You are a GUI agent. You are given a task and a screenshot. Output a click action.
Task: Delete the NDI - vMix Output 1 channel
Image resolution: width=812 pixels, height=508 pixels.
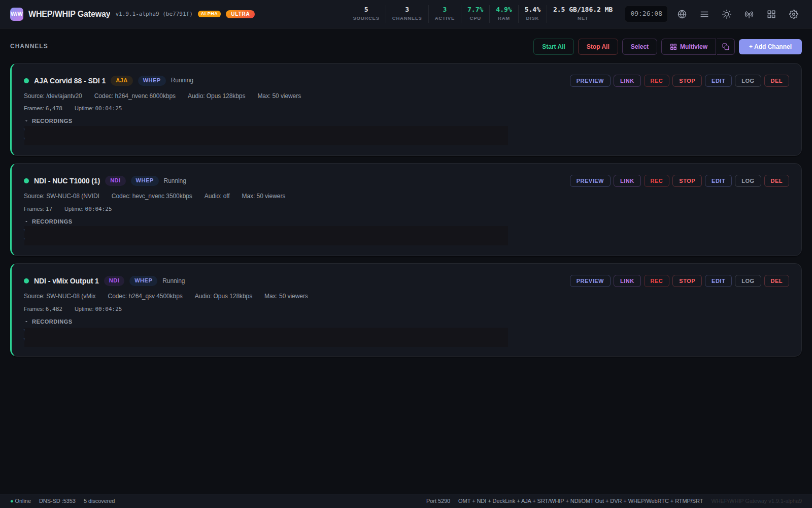click(x=776, y=281)
